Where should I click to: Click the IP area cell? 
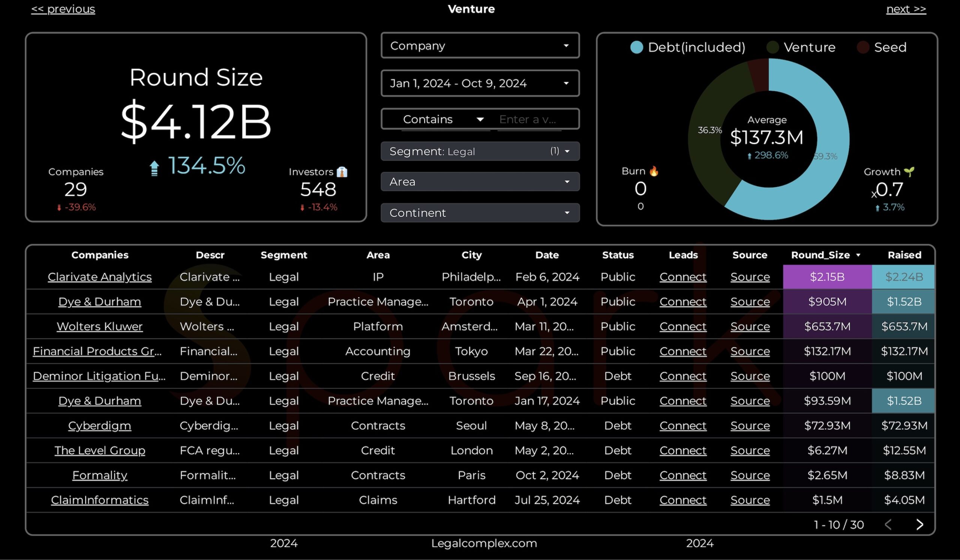click(378, 277)
